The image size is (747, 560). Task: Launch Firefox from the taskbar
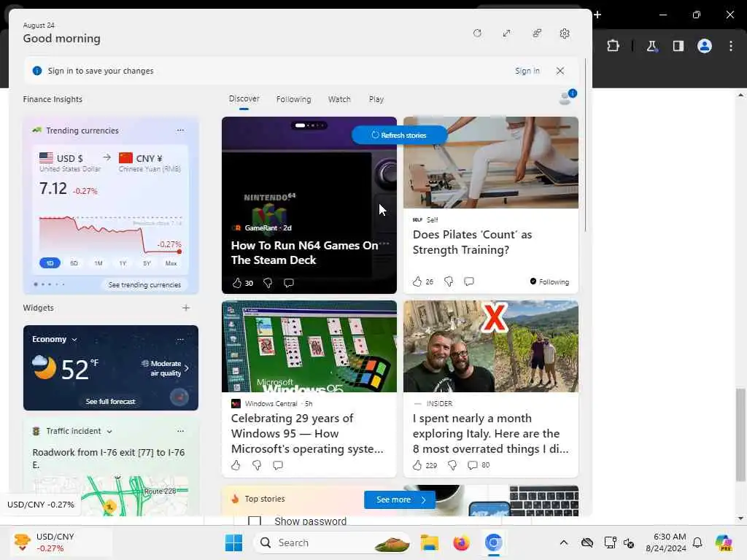point(461,542)
